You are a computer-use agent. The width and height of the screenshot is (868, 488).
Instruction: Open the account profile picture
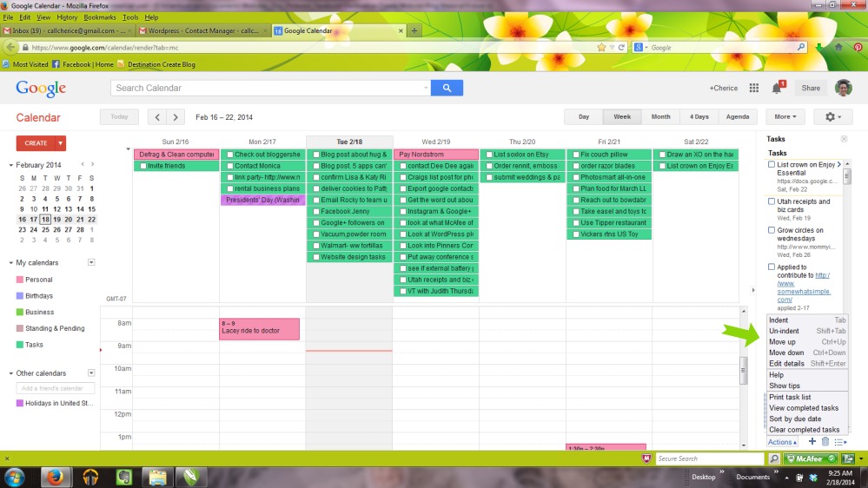pos(844,88)
